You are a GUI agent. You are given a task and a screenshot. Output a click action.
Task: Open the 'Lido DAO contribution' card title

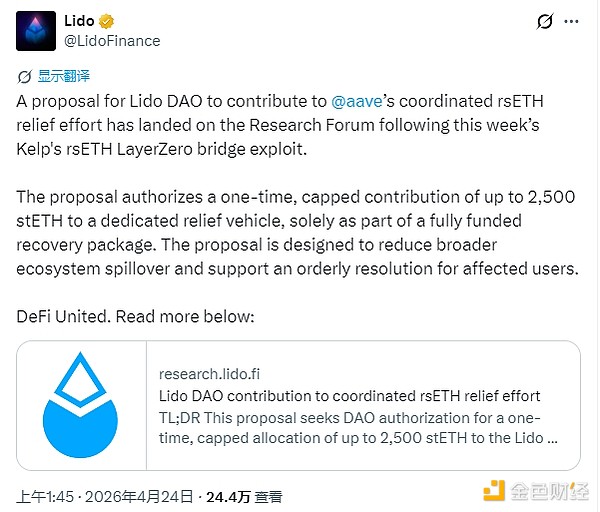tap(349, 396)
